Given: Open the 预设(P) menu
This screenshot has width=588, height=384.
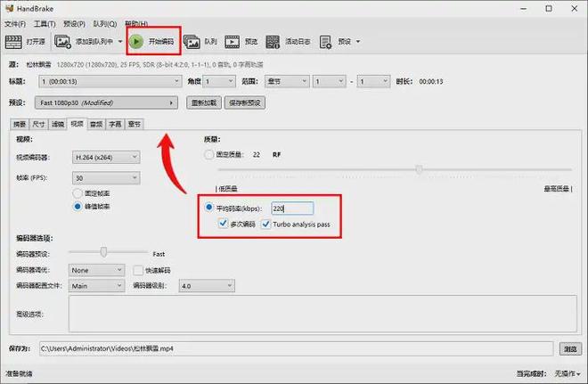Looking at the screenshot, I should pyautogui.click(x=74, y=24).
